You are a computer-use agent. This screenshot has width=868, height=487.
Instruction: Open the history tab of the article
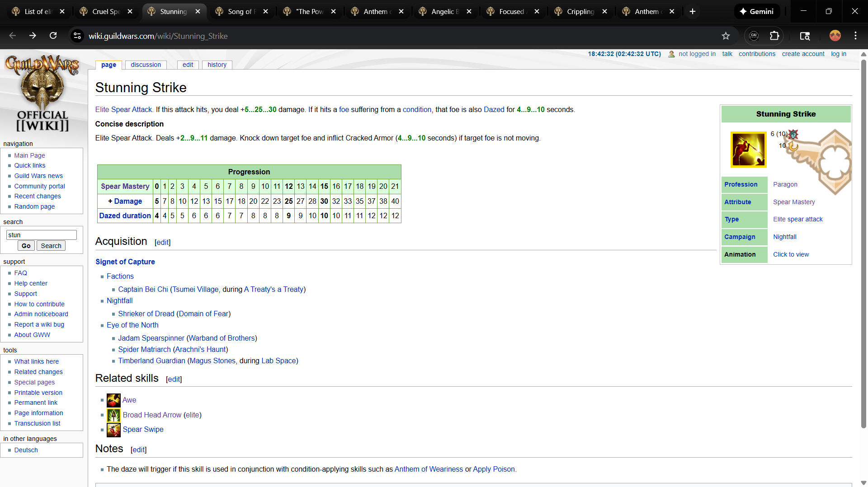[217, 65]
